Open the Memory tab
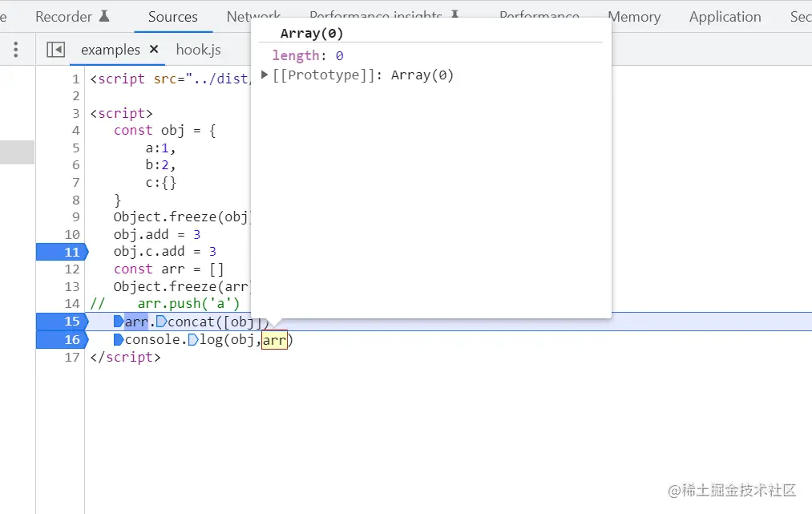Screen dimensions: 812x514 coord(634,17)
